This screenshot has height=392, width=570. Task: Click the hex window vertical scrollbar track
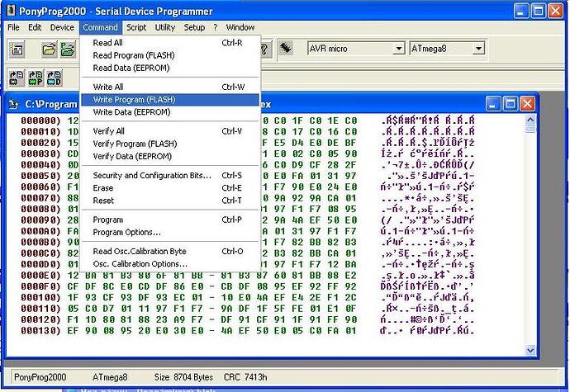530,236
